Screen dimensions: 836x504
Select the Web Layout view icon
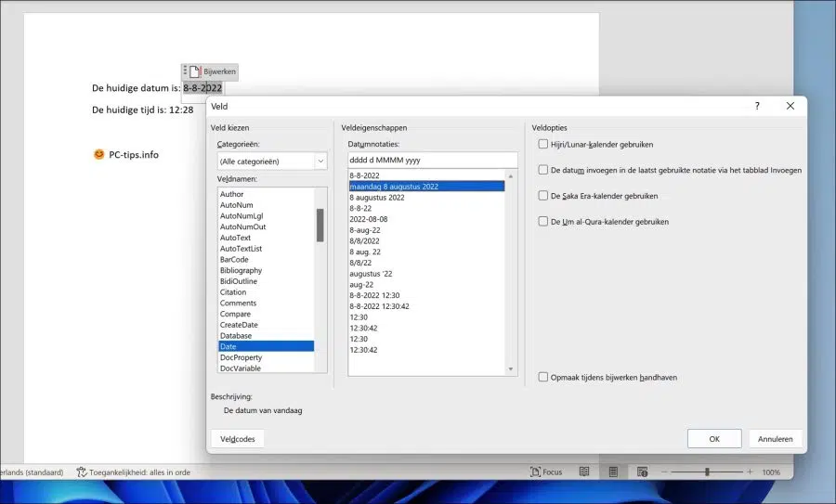click(643, 472)
